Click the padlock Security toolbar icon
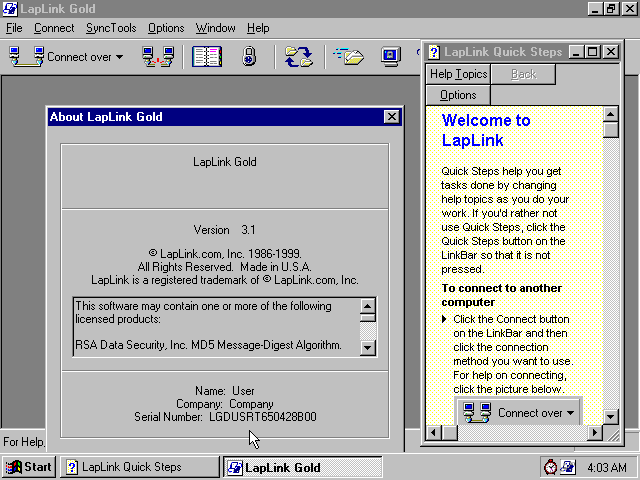Viewport: 640px width, 480px height. pyautogui.click(x=249, y=57)
